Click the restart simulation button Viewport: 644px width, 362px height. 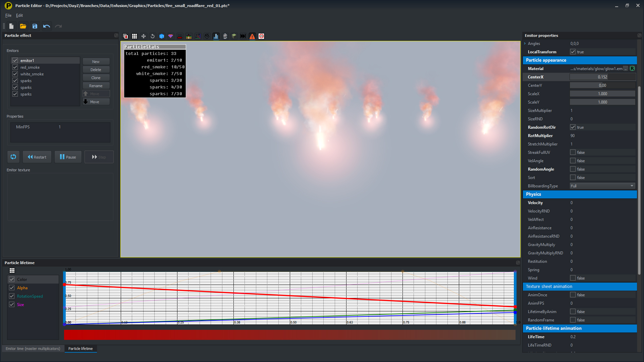click(37, 157)
